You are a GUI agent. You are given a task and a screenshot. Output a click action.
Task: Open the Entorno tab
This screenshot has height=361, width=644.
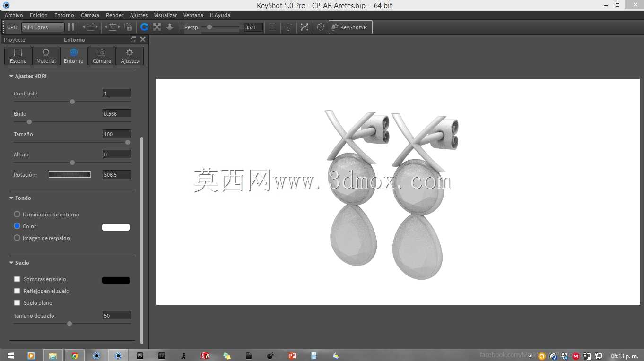tap(74, 56)
